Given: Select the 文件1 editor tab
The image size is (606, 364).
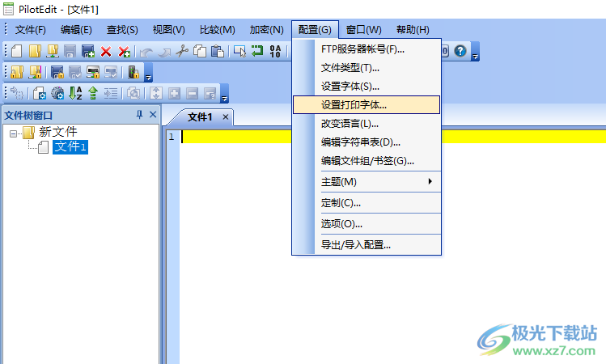Looking at the screenshot, I should click(x=200, y=116).
